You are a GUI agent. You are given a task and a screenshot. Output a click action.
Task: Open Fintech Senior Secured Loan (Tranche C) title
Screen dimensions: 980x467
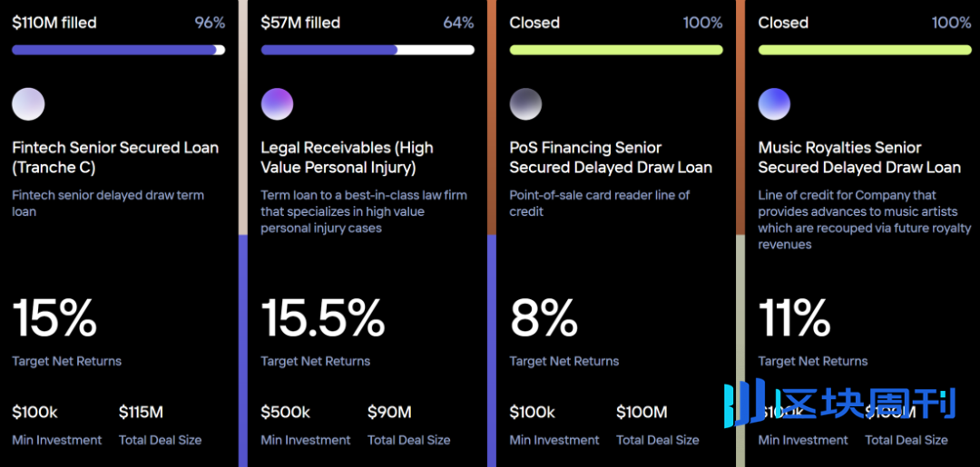coord(115,158)
